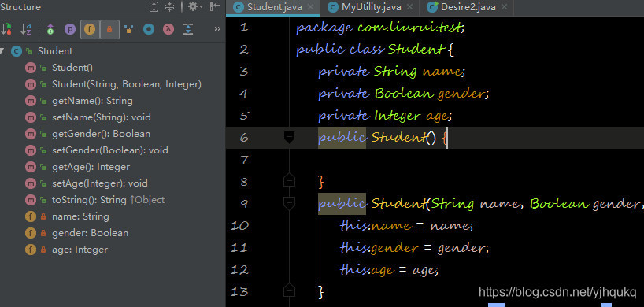Click method icon next to toString()
Viewport: 644px width, 307px height.
click(x=31, y=200)
